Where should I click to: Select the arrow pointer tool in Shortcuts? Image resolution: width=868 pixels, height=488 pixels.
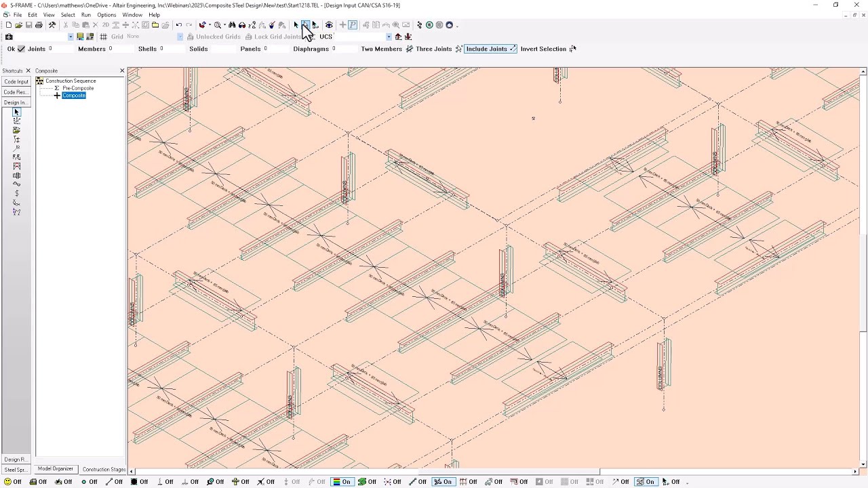(x=16, y=112)
